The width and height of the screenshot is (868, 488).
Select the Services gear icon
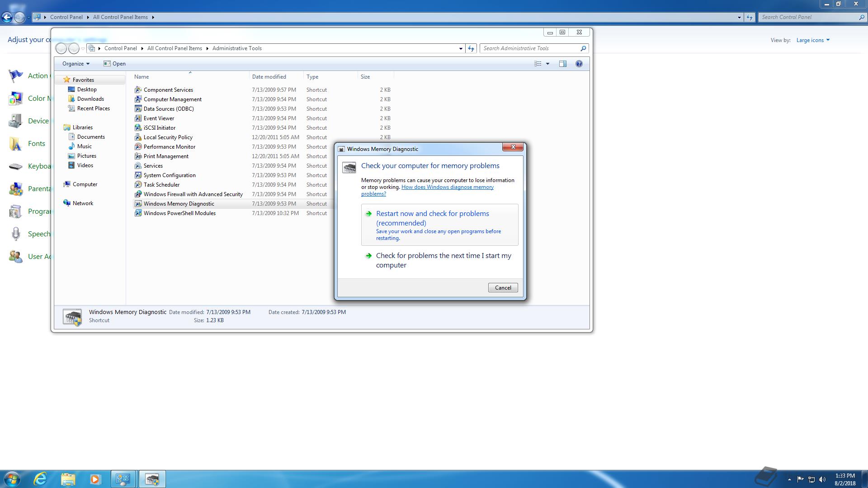click(138, 165)
